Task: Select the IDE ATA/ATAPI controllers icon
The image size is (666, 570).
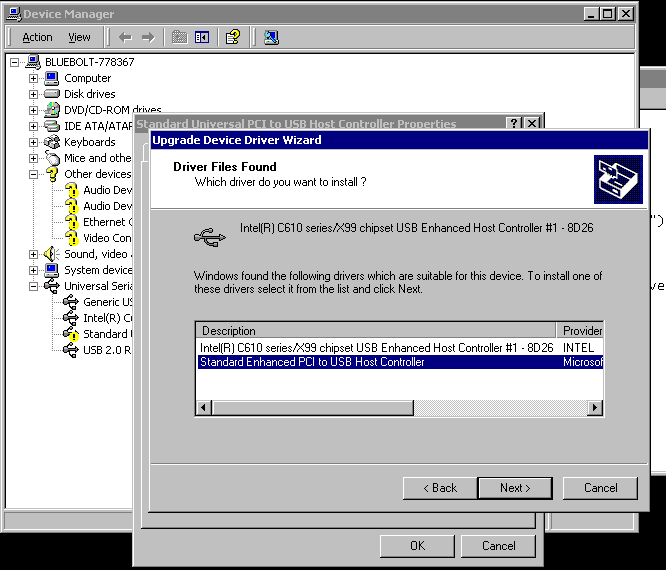Action: (x=52, y=126)
